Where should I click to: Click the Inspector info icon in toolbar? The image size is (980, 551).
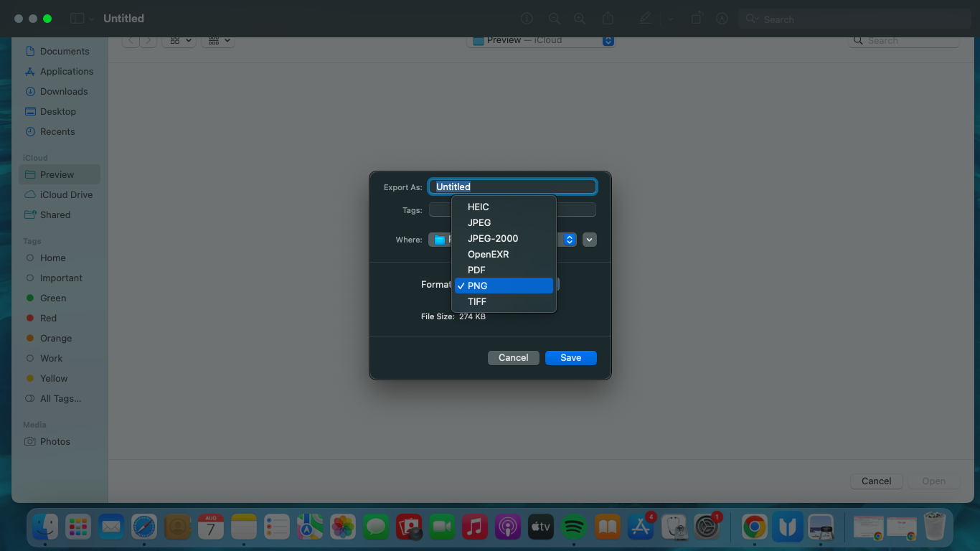[x=527, y=19]
